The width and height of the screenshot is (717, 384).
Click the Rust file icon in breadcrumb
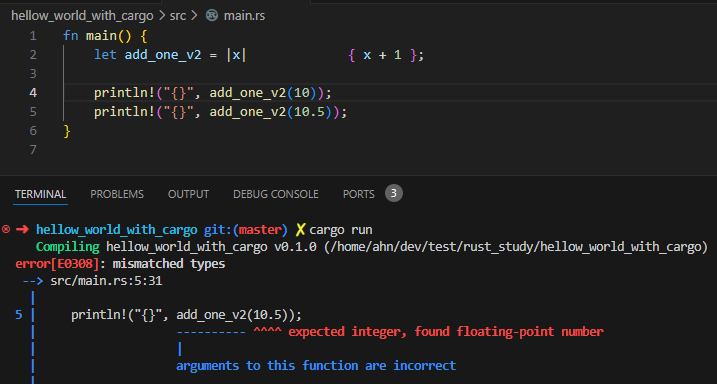211,16
